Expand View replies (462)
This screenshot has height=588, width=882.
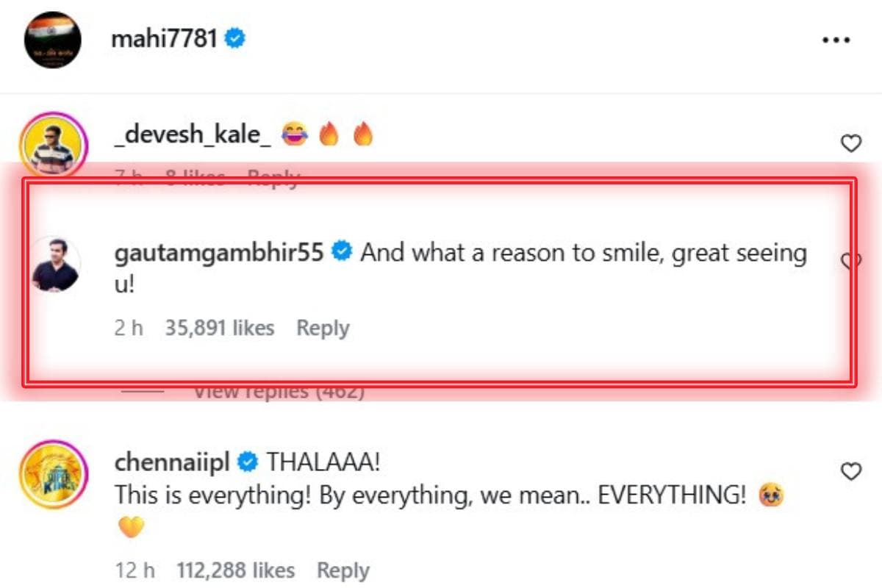pyautogui.click(x=280, y=390)
